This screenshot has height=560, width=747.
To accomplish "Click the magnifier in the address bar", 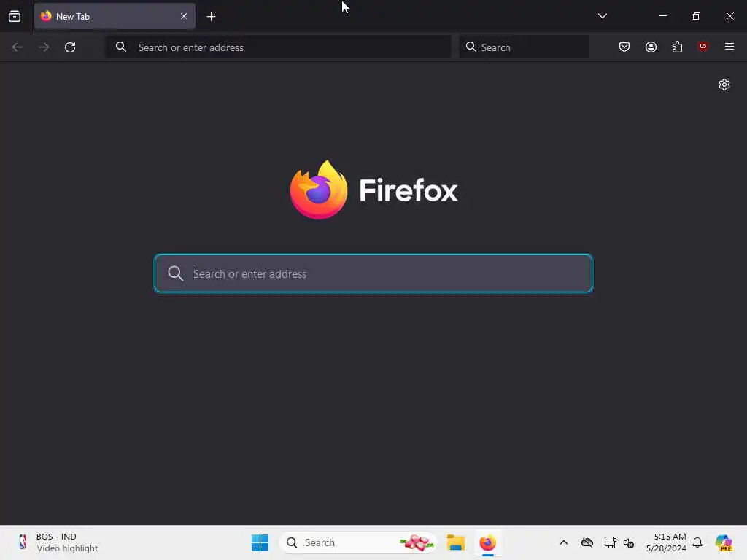I will pyautogui.click(x=121, y=47).
